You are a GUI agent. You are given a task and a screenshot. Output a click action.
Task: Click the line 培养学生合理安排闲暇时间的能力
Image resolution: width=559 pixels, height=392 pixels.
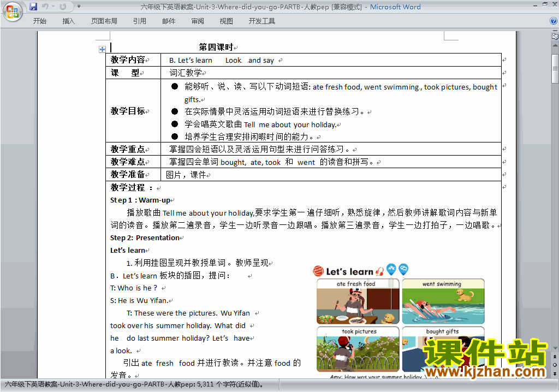tap(248, 136)
